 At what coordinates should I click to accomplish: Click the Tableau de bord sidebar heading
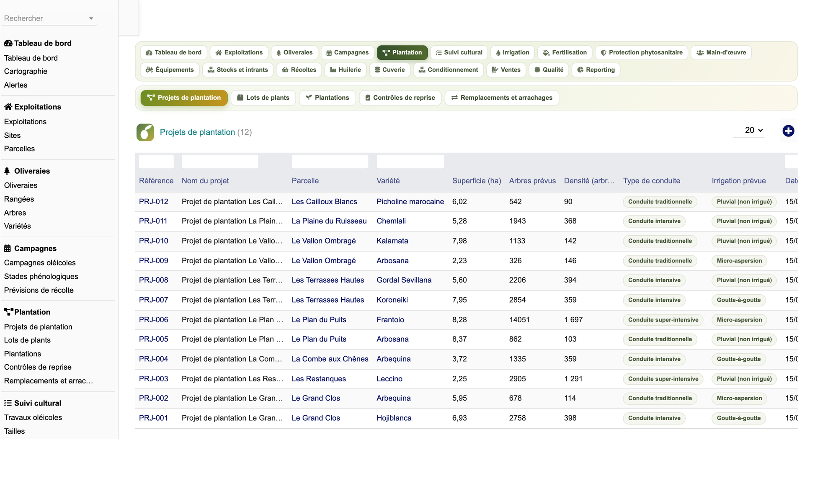coord(38,44)
